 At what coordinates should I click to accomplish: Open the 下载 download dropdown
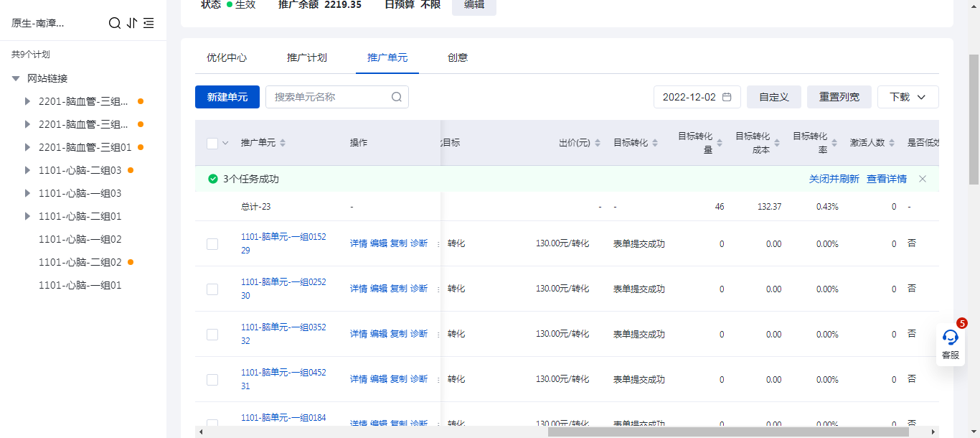coord(908,97)
